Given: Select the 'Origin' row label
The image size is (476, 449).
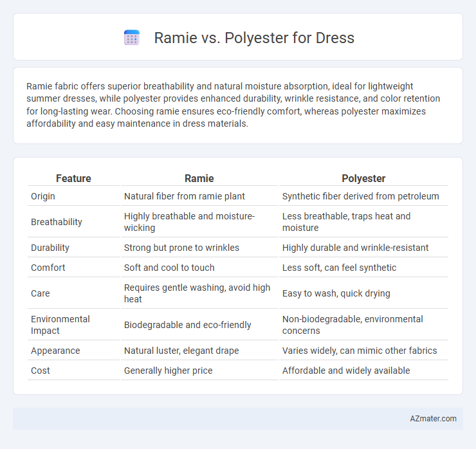Looking at the screenshot, I should point(43,196).
